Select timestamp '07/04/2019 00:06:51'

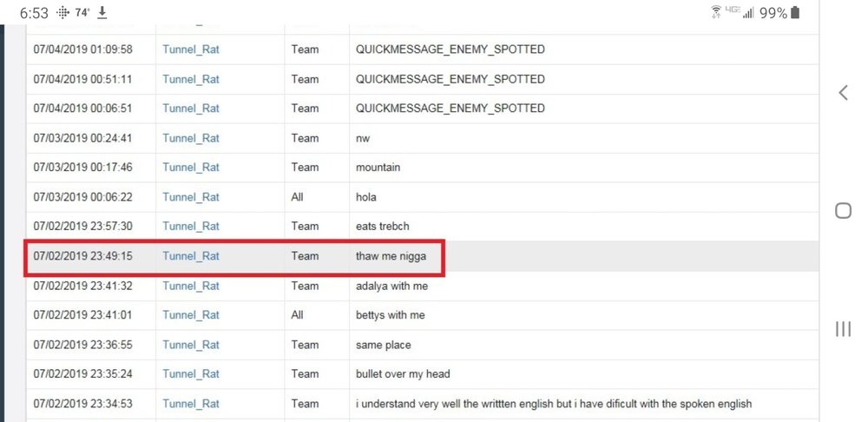(83, 109)
